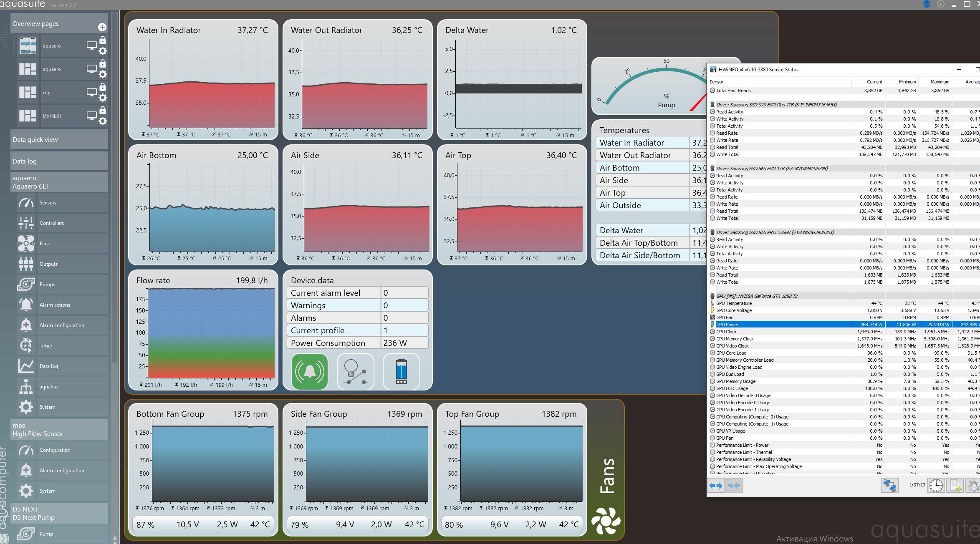The image size is (980, 544).
Task: Toggle the lock on the mps overview page
Action: 103,87
